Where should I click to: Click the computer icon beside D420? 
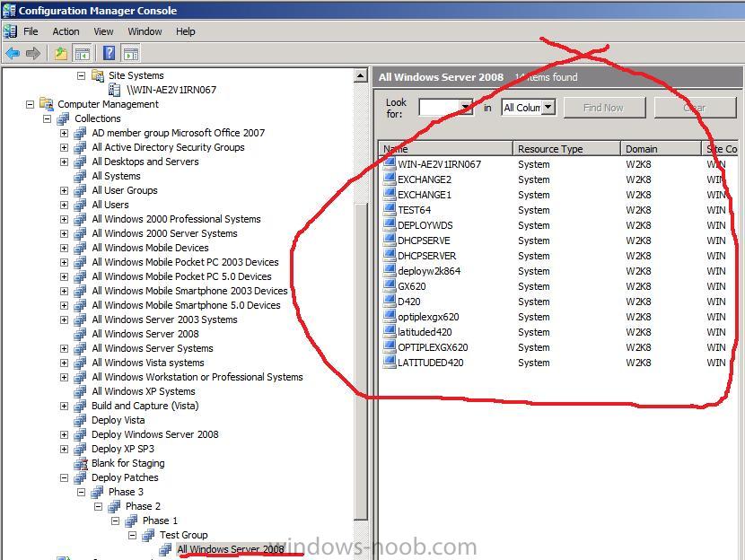[390, 302]
